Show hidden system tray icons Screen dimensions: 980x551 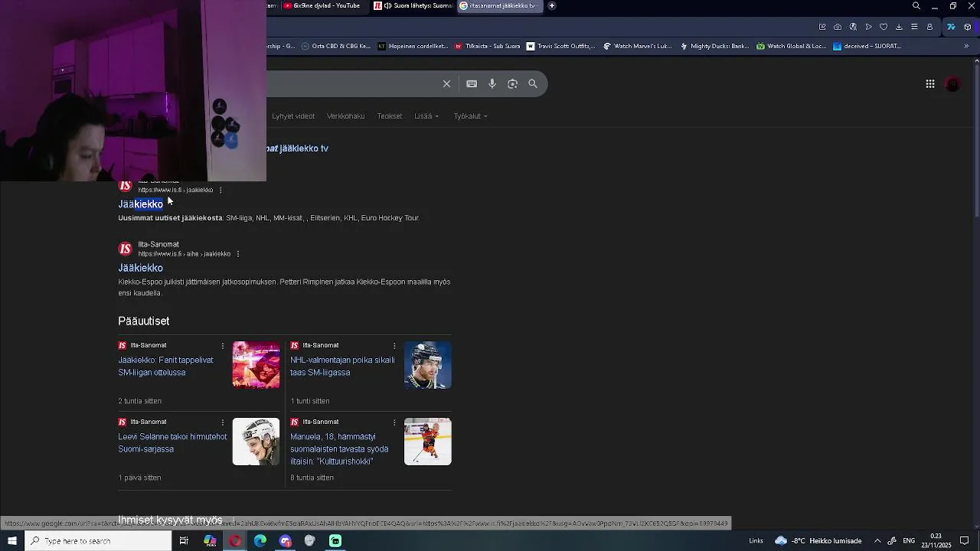877,541
